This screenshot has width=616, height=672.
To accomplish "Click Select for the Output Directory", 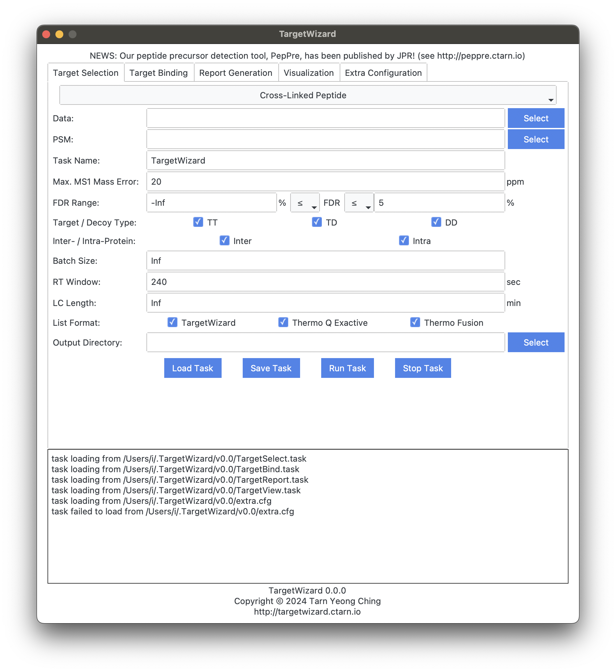I will tap(536, 342).
